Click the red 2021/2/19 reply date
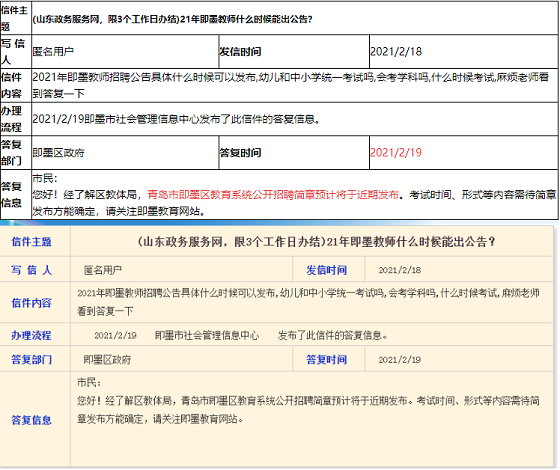The image size is (560, 470). [x=396, y=152]
